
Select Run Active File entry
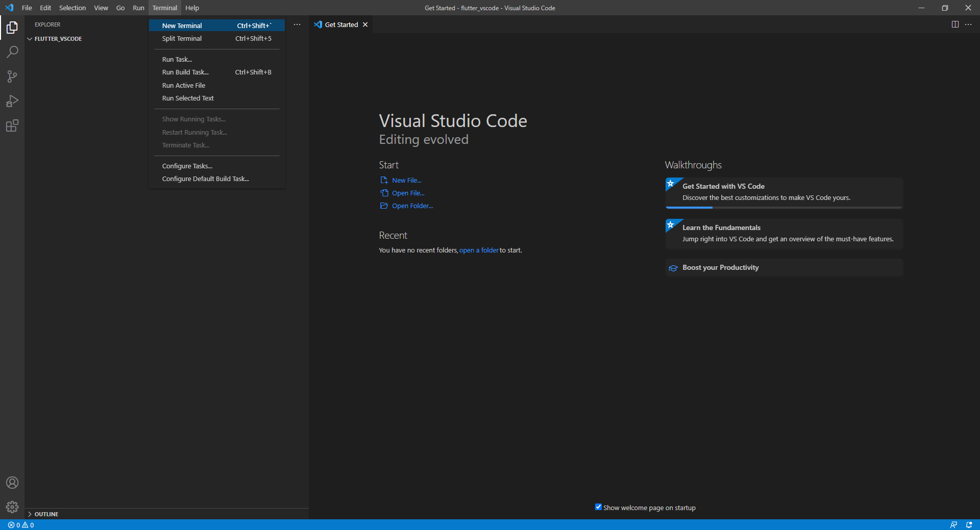click(217, 86)
